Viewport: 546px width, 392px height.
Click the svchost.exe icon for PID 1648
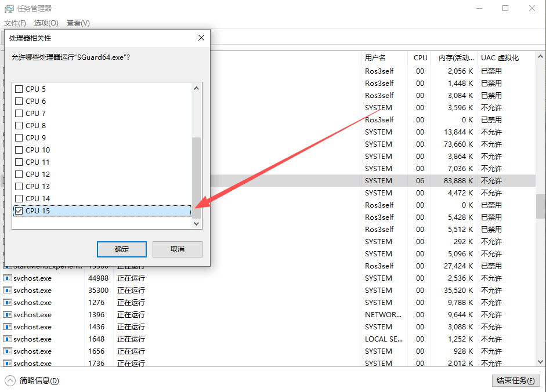pyautogui.click(x=8, y=339)
